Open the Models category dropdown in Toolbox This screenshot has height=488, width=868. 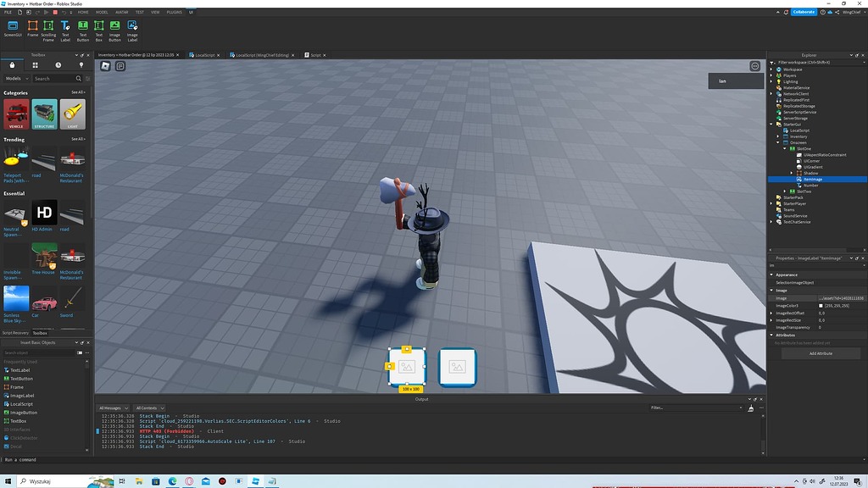(x=17, y=79)
